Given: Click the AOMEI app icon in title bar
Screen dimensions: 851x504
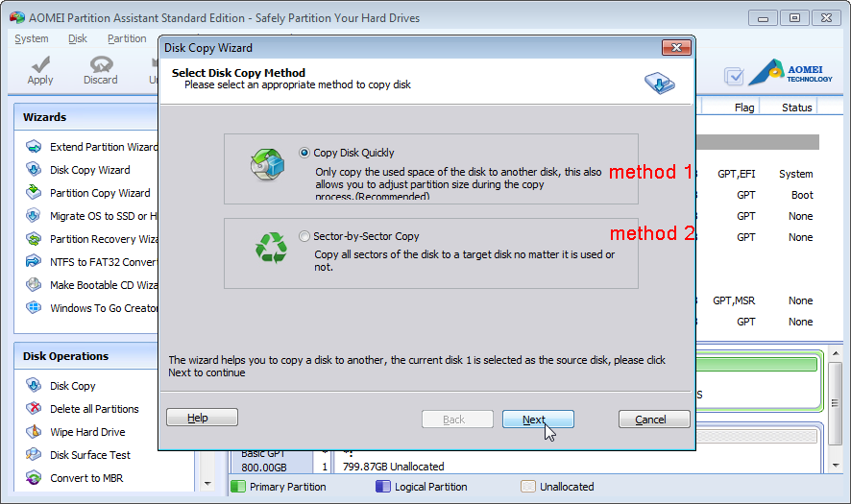Looking at the screenshot, I should (x=17, y=17).
